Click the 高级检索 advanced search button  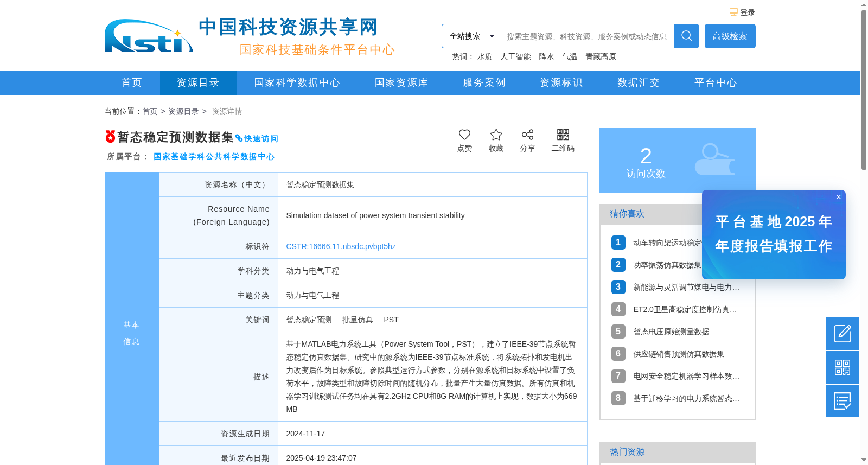[730, 36]
